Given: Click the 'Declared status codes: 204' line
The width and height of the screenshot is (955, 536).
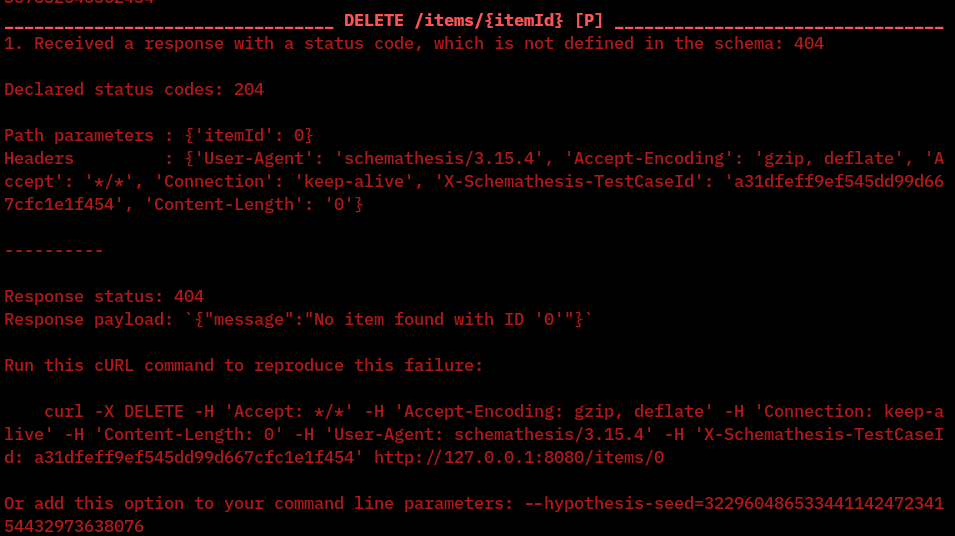Looking at the screenshot, I should coord(134,89).
